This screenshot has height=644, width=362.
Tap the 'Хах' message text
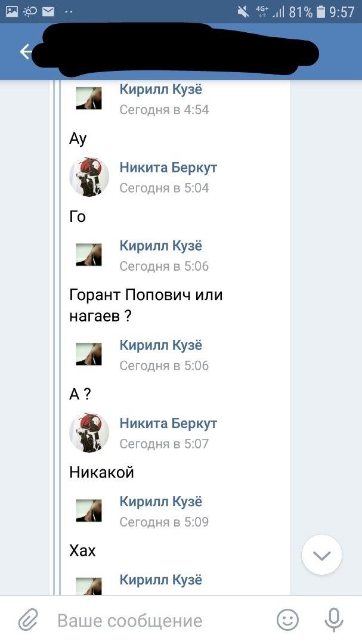[x=82, y=551]
